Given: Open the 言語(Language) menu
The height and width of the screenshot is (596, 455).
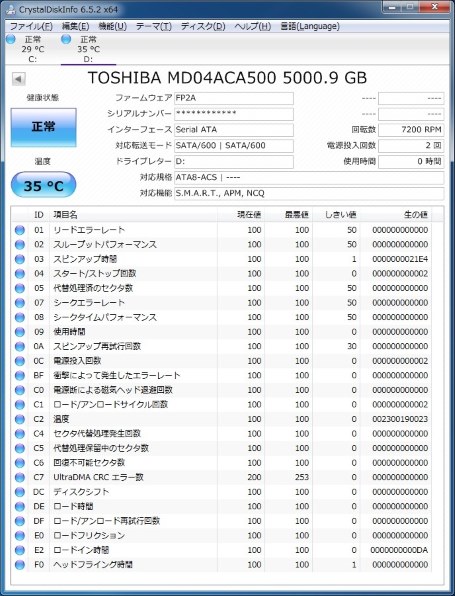Looking at the screenshot, I should tap(310, 26).
